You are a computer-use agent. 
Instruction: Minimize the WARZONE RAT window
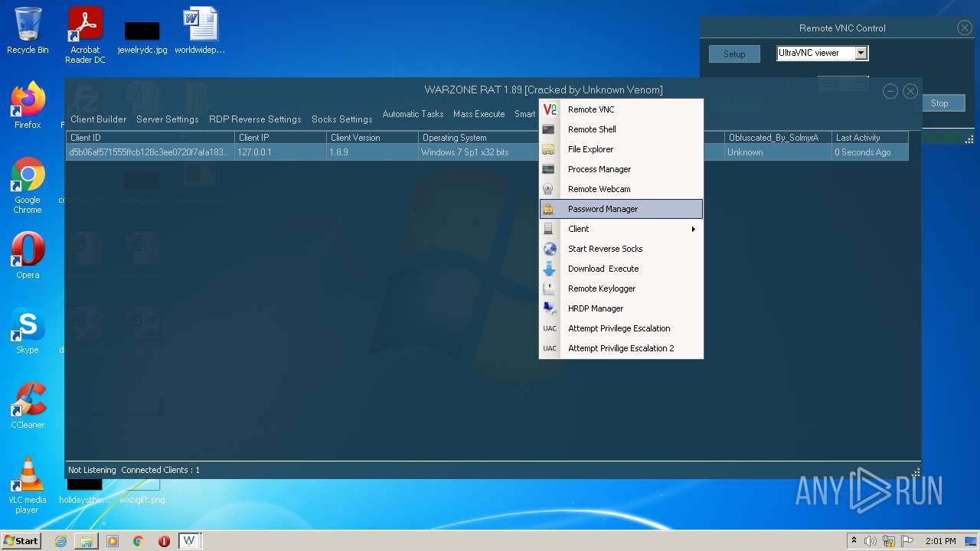pyautogui.click(x=890, y=91)
